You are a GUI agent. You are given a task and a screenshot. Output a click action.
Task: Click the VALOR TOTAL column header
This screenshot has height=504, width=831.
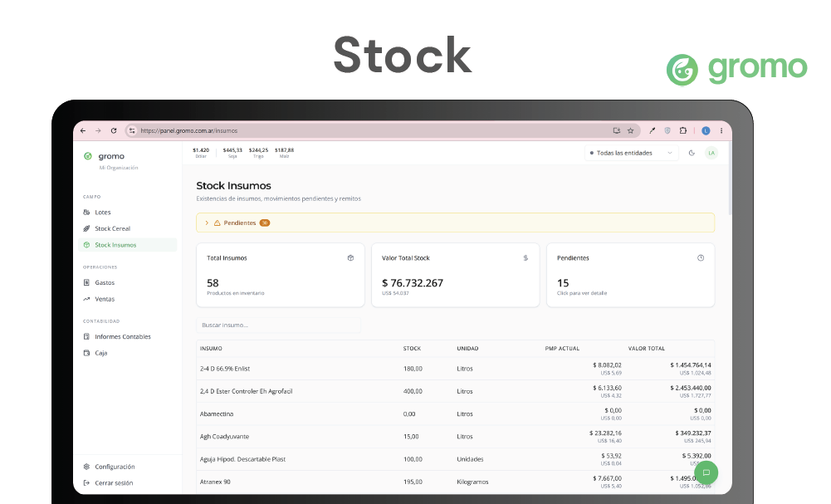coord(646,348)
